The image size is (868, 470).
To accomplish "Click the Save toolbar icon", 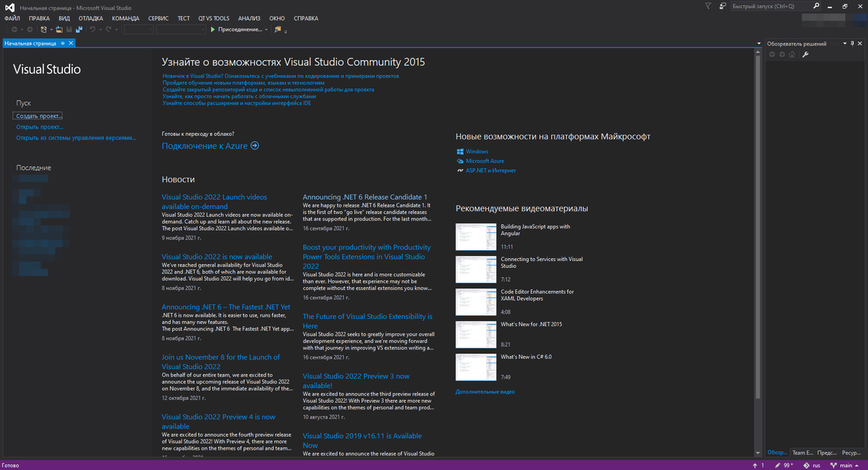I will [69, 30].
